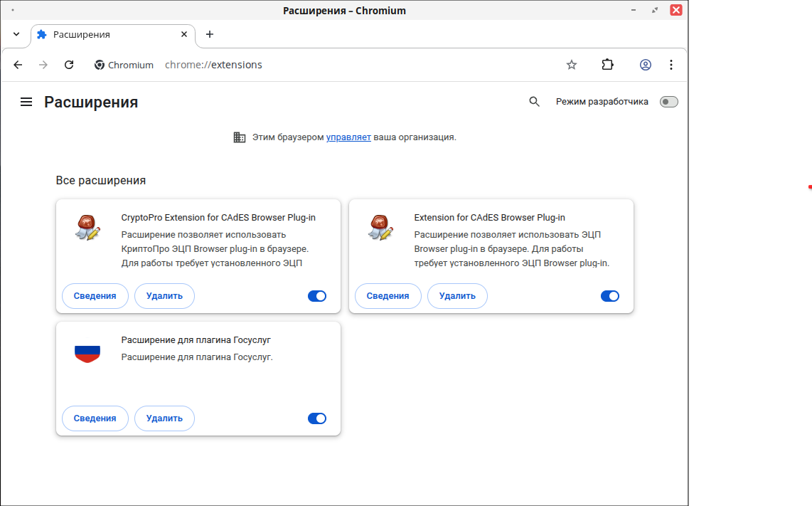The width and height of the screenshot is (812, 506).
Task: Click the Режим разработчика label
Action: pyautogui.click(x=602, y=102)
